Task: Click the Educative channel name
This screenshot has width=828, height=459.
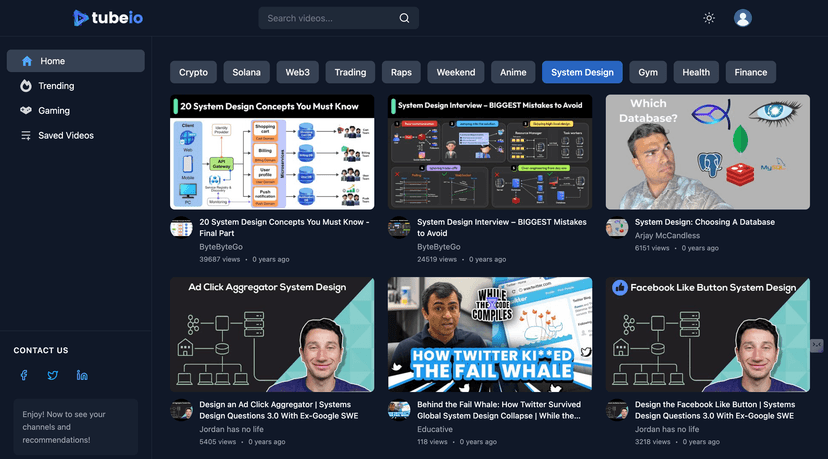Action: coord(435,429)
